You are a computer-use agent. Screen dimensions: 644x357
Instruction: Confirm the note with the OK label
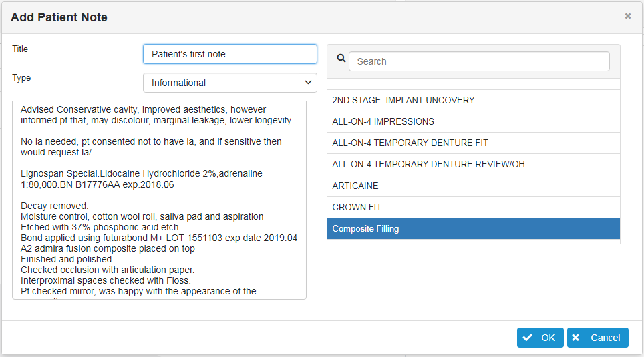[x=548, y=338]
